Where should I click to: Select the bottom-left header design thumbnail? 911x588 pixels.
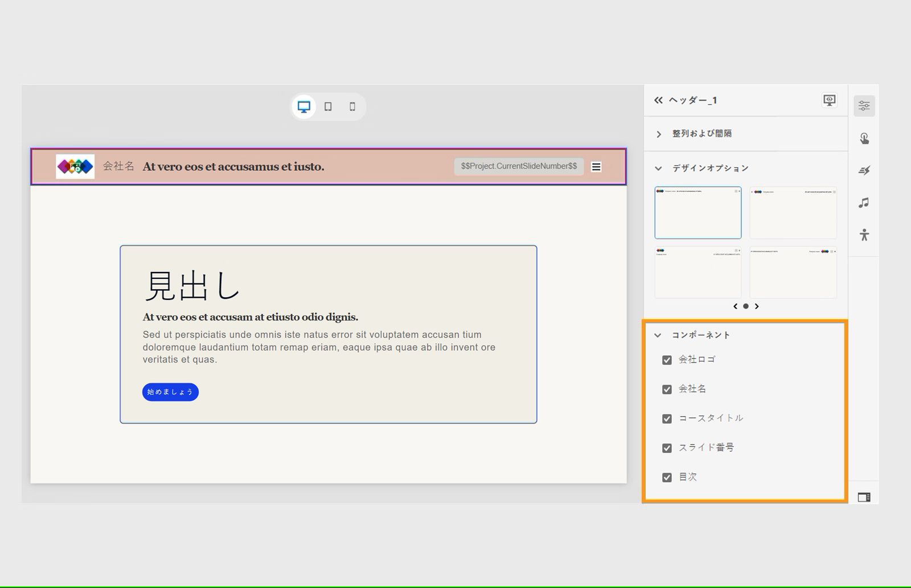(x=698, y=272)
